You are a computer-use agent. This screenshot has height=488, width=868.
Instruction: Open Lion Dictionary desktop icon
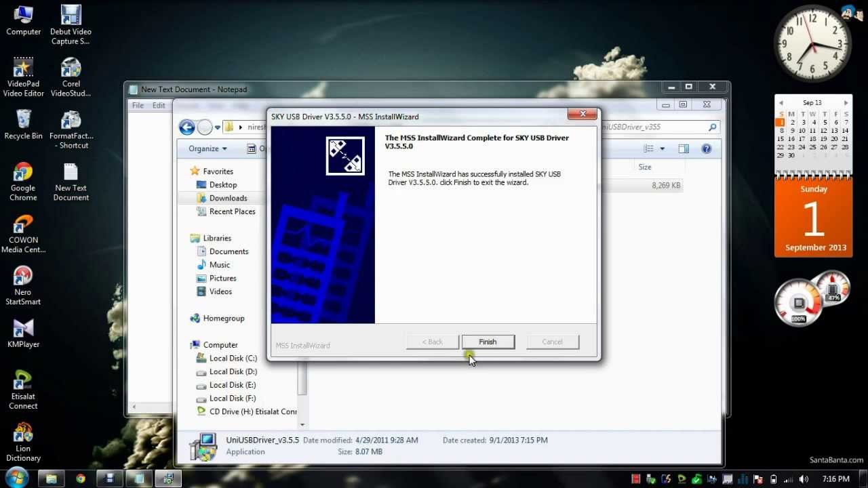[x=23, y=442]
